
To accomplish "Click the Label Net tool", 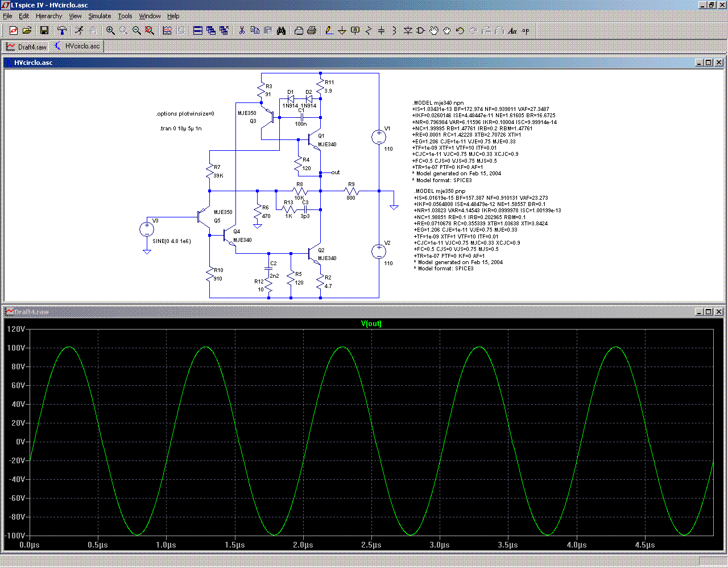I will click(355, 31).
